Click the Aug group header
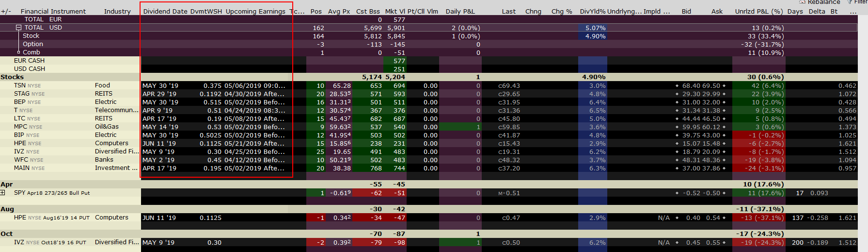The width and height of the screenshot is (868, 252). [7, 209]
